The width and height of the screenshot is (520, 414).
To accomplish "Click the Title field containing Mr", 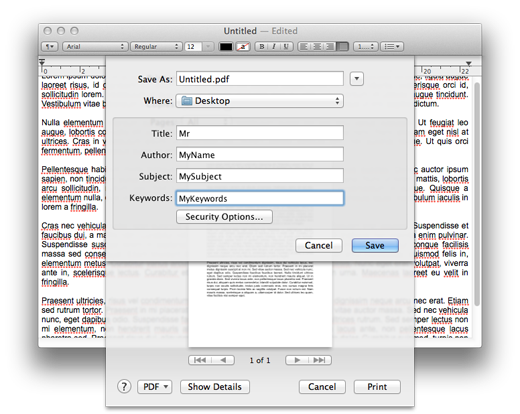I will [260, 133].
